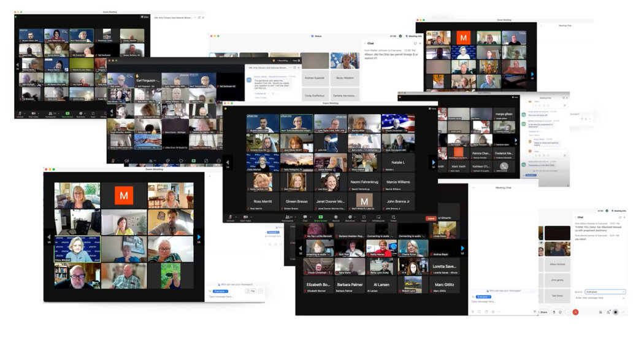The width and height of the screenshot is (644, 337).
Task: Go to next page in bottom-right Zoom gallery
Action: 463,248
